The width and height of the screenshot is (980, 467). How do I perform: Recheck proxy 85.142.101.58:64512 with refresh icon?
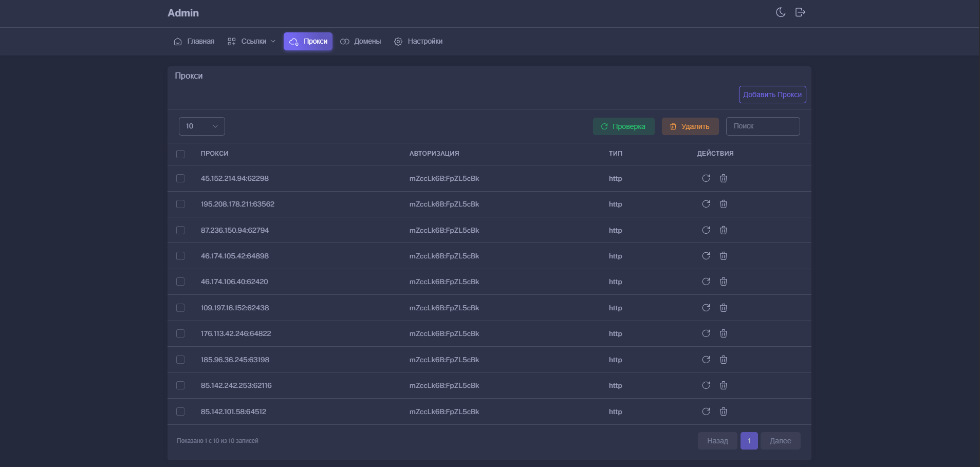pos(706,412)
